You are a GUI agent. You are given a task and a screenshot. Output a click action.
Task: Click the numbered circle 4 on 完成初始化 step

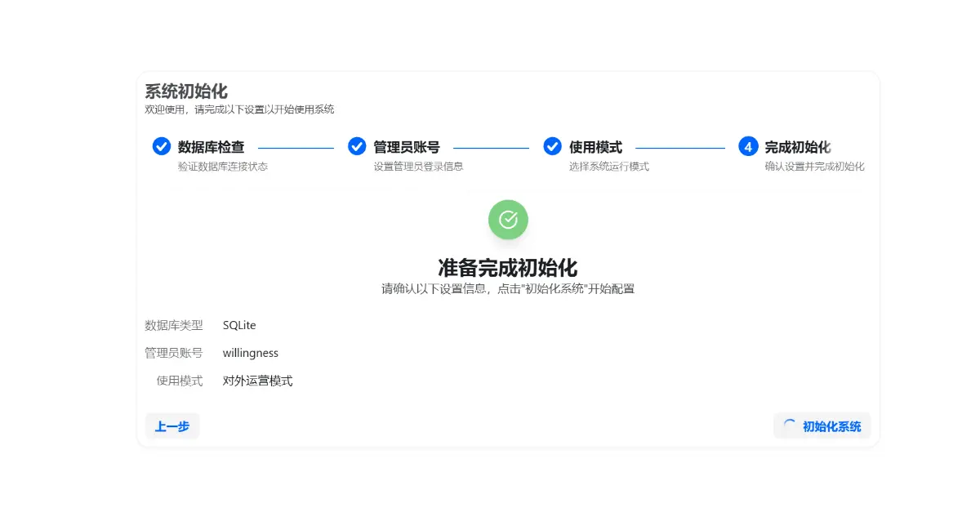[x=747, y=146]
